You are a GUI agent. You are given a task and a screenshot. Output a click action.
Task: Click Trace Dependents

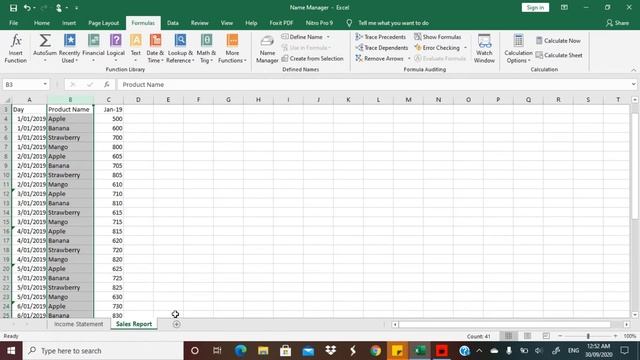[382, 48]
